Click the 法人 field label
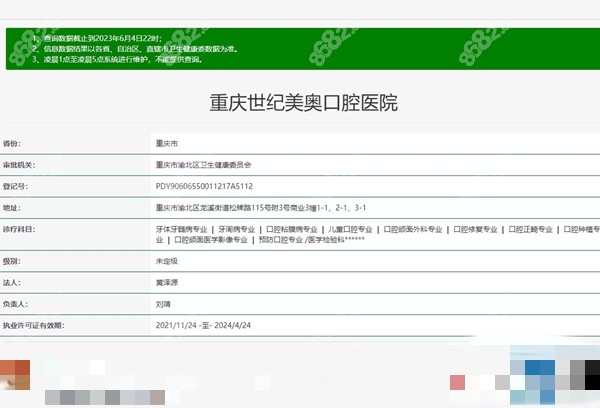600x408 pixels. [x=12, y=283]
